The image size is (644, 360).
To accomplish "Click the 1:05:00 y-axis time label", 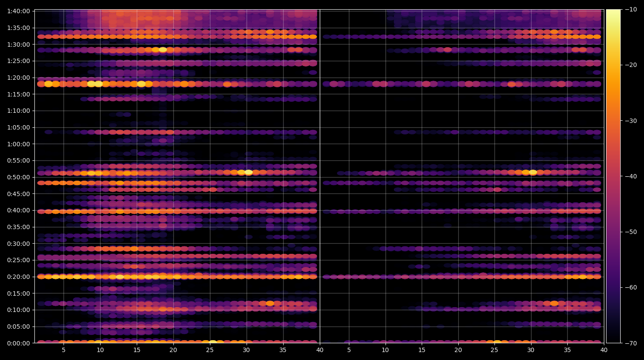I will [19, 127].
